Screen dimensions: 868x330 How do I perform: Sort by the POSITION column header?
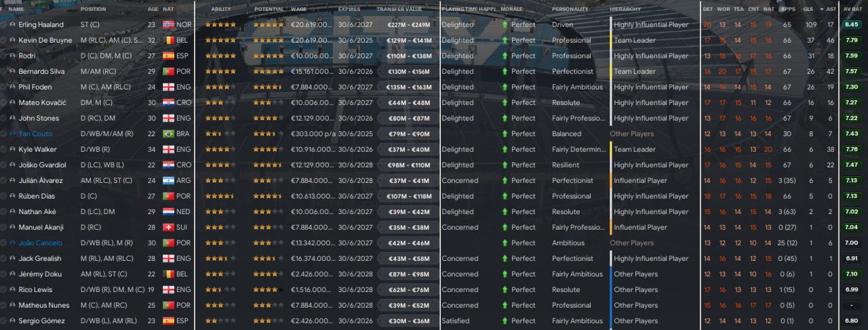coord(93,9)
